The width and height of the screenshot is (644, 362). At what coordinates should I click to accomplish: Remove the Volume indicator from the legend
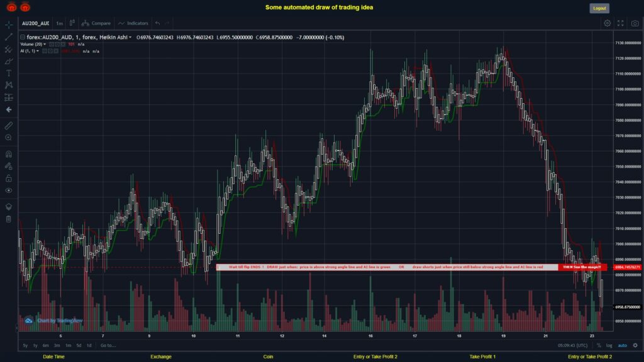click(x=63, y=45)
